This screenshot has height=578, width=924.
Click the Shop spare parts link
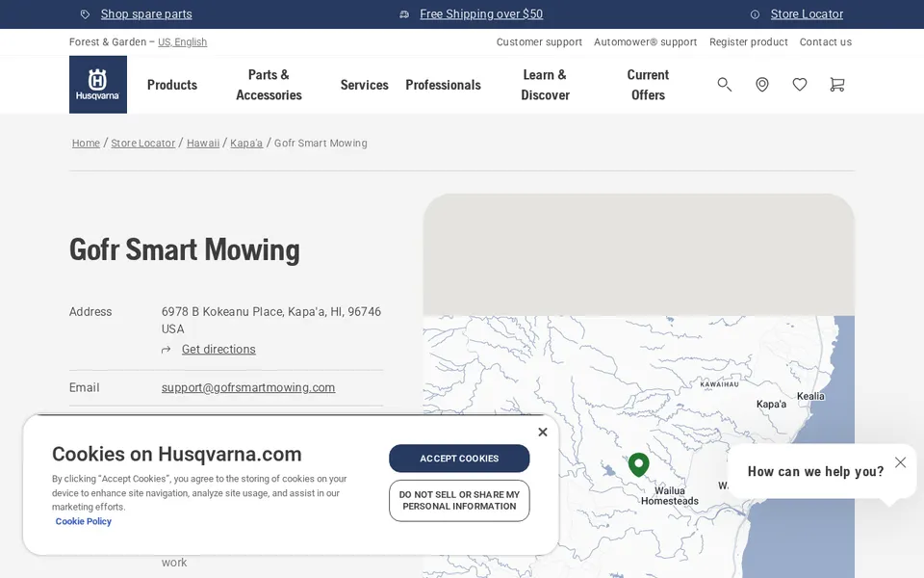tap(146, 14)
